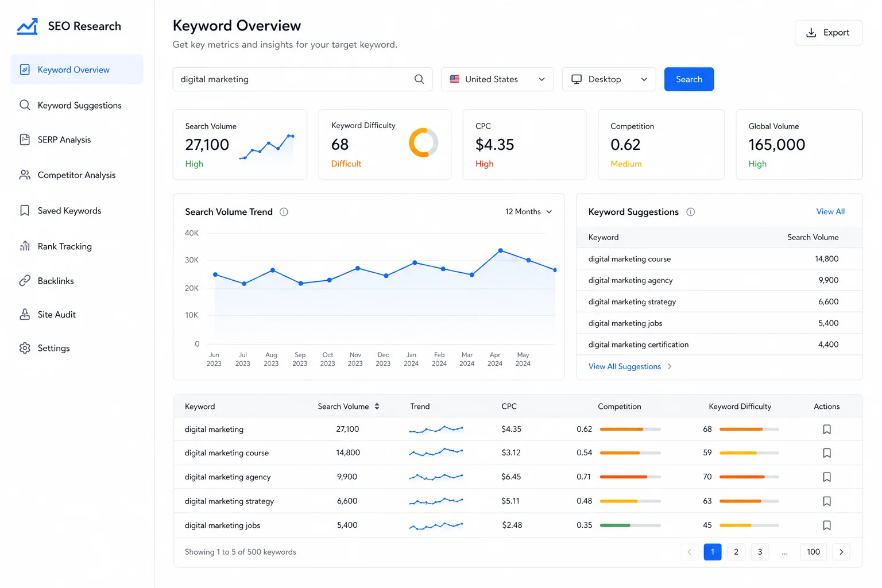Click the magnifier icon inside the keyword field
Image resolution: width=882 pixels, height=588 pixels.
coord(419,79)
